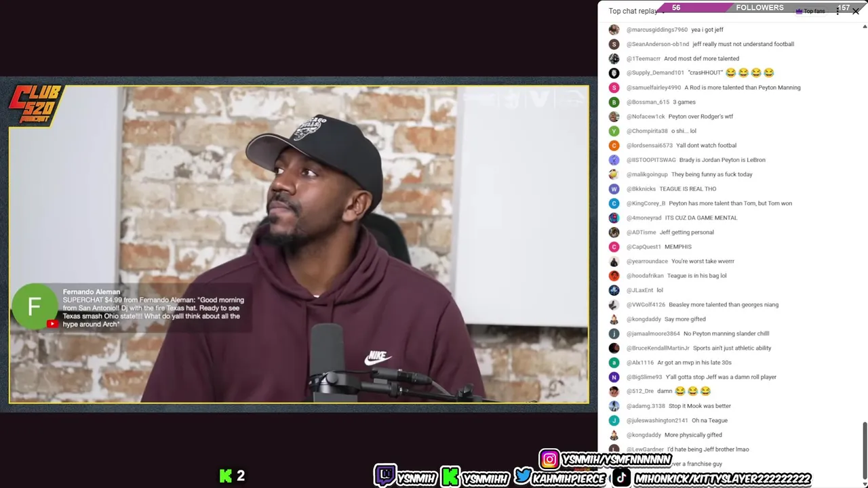Click message 'ITS CUZ DA GAME MENTAL'

coord(701,218)
